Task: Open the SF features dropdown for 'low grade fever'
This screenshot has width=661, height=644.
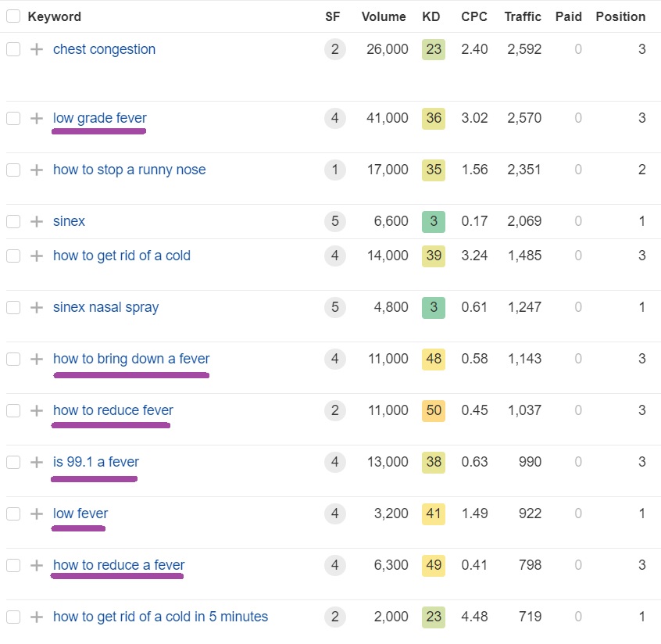Action: click(334, 118)
